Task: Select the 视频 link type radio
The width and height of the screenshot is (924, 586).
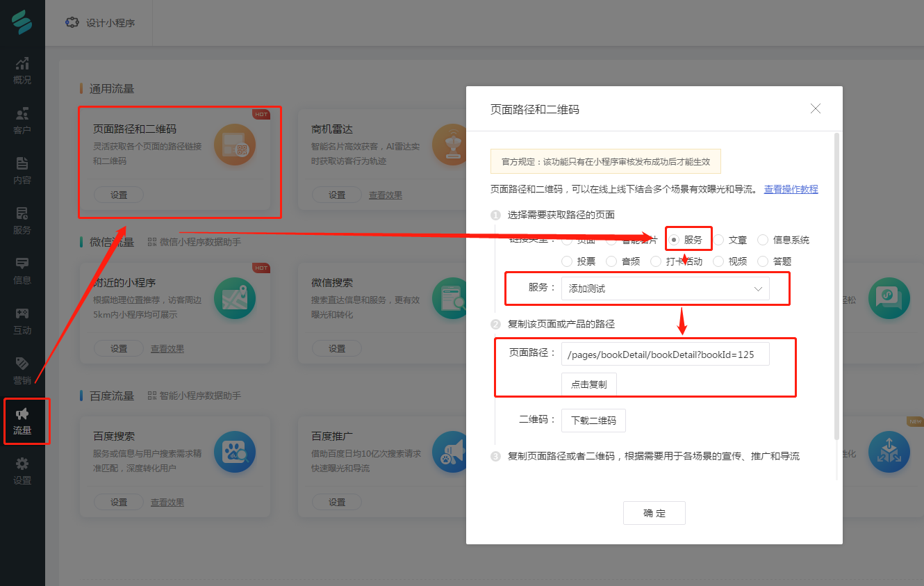Action: tap(718, 261)
